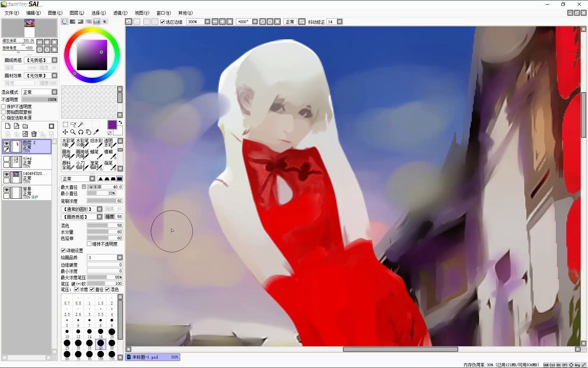Create a new normal layer

tap(8, 126)
